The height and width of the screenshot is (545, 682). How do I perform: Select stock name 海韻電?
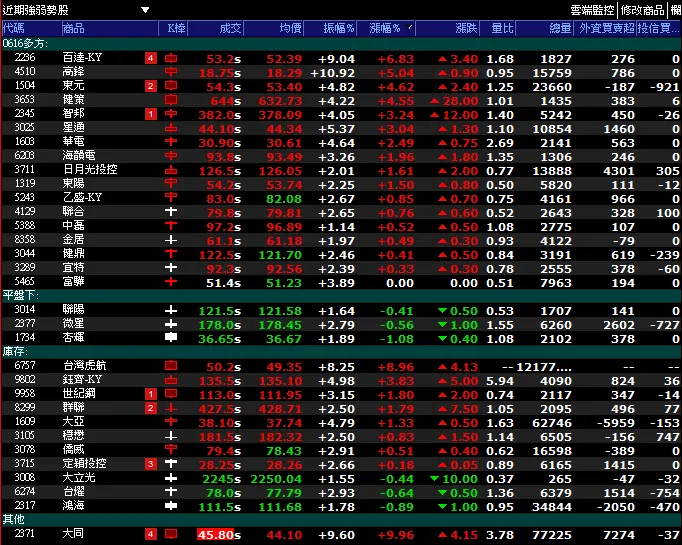click(79, 156)
